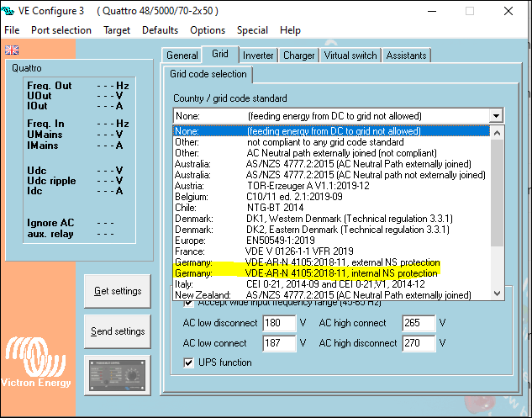Screen dimensions: 532x418
Task: Switch to the Charger tab
Action: coord(299,56)
